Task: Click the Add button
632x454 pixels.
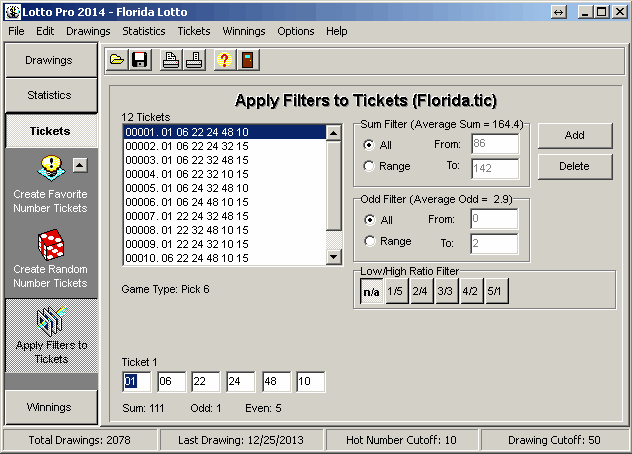Action: [575, 135]
